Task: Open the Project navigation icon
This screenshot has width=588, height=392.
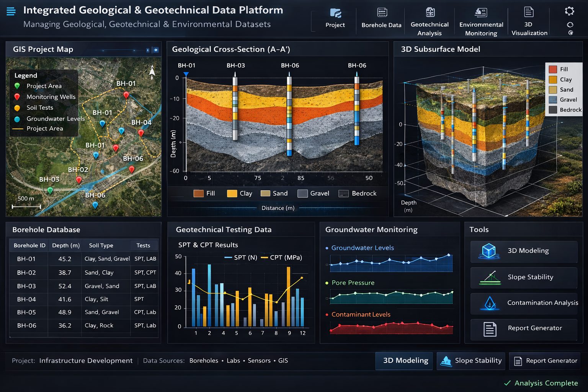Action: tap(335, 17)
